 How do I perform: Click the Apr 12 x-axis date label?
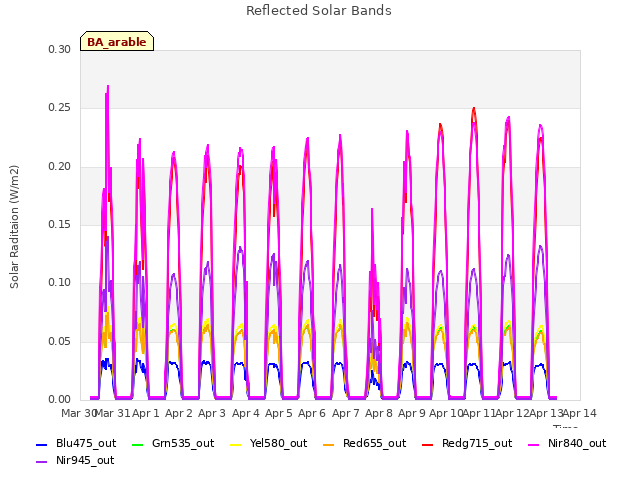pos(513,413)
